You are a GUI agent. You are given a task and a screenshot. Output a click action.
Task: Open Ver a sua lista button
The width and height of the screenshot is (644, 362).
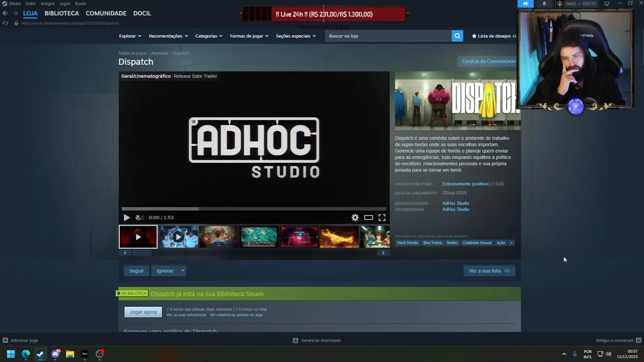489,270
